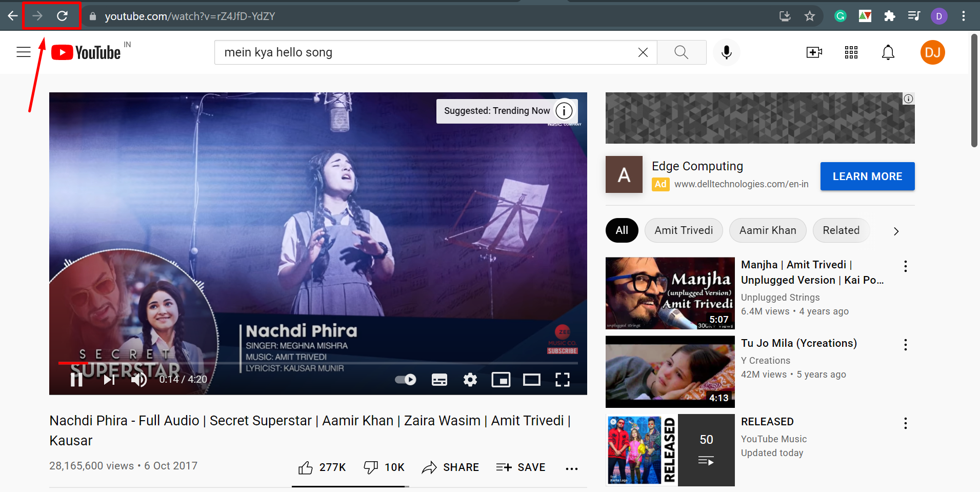The image size is (980, 492).
Task: Select the Related chip
Action: pyautogui.click(x=841, y=230)
